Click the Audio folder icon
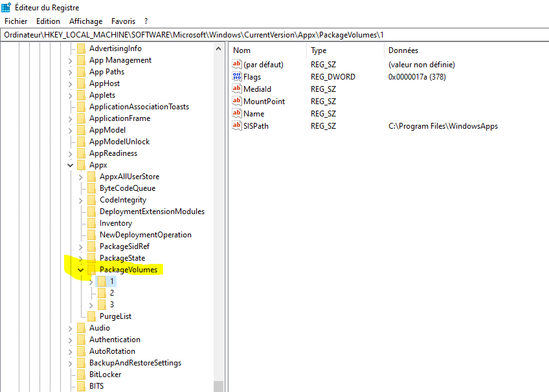The width and height of the screenshot is (549, 392). click(x=81, y=328)
